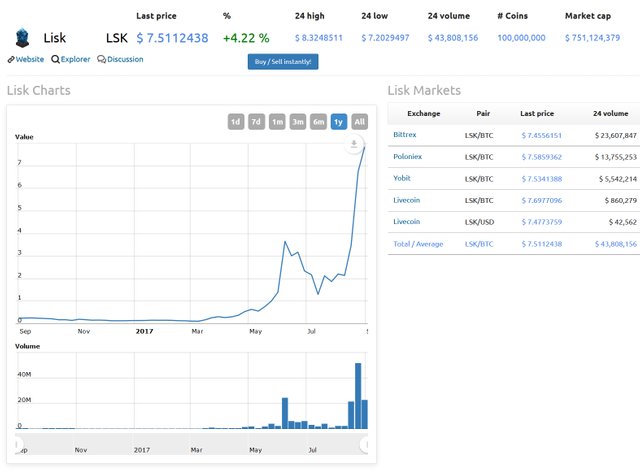Click the markets Last price column header
This screenshot has width=640, height=474.
pos(537,113)
